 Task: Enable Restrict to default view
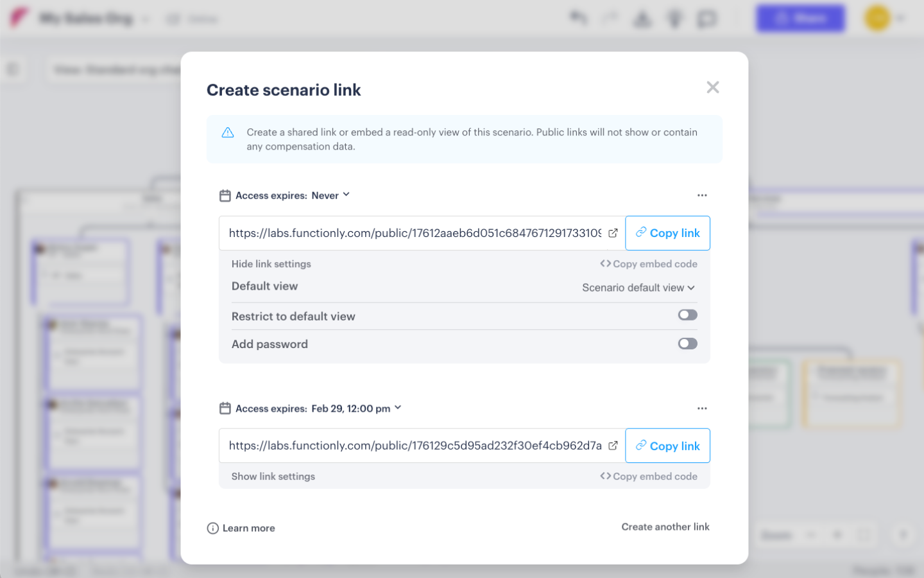[x=687, y=315]
